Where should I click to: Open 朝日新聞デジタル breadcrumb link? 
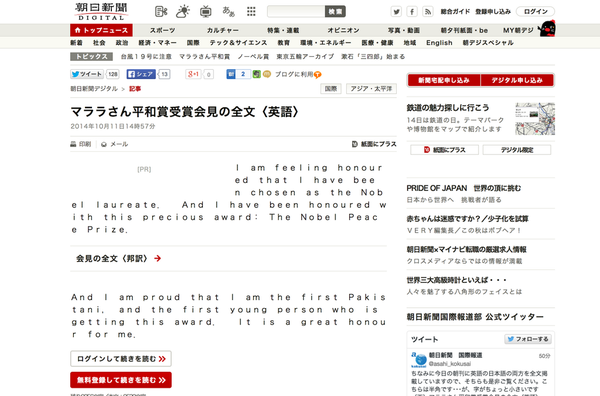pos(94,89)
